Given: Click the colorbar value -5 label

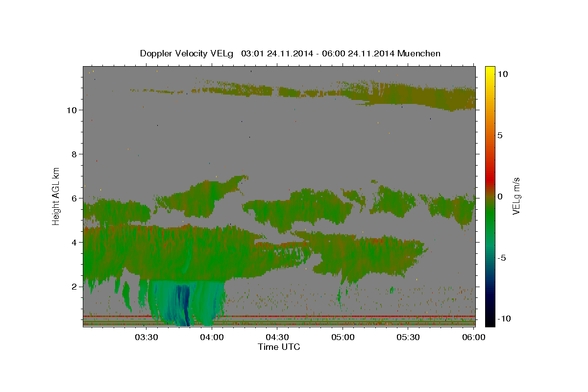Looking at the screenshot, I should coord(501,258).
